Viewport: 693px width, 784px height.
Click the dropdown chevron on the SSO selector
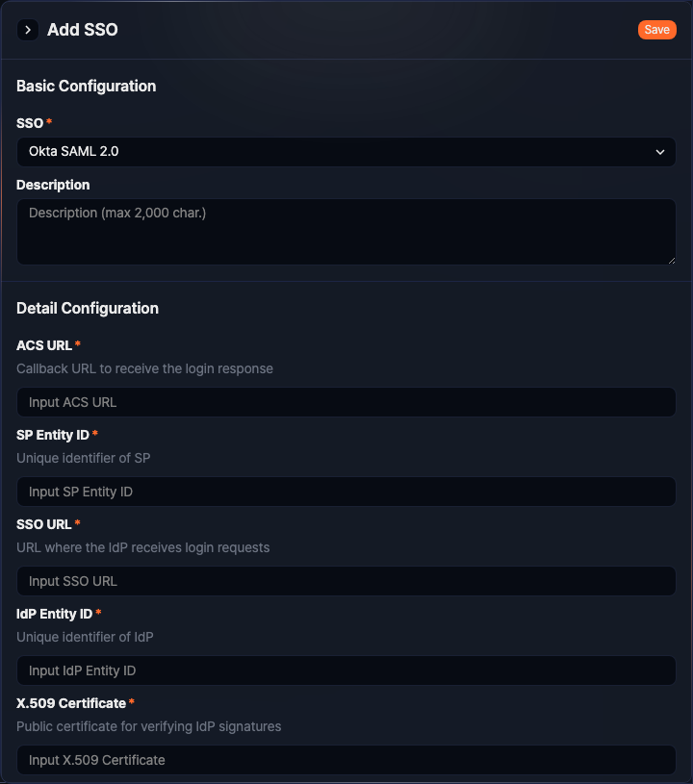[x=660, y=152]
